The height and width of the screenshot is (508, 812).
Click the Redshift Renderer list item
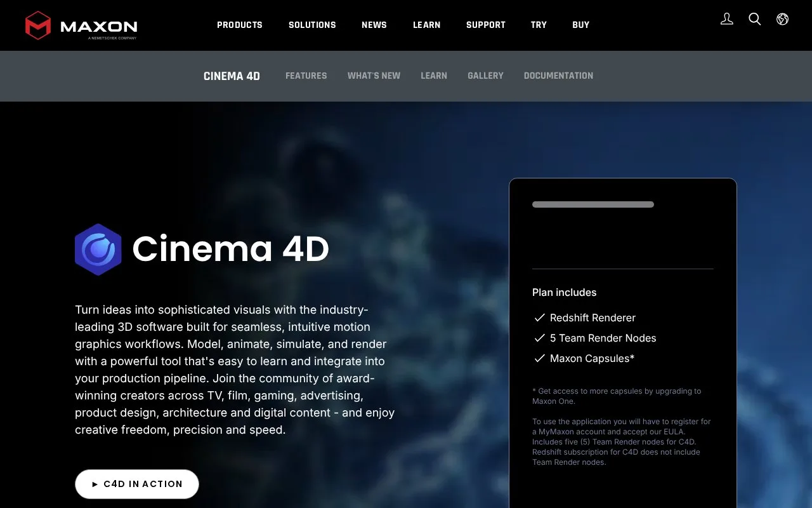pyautogui.click(x=584, y=317)
